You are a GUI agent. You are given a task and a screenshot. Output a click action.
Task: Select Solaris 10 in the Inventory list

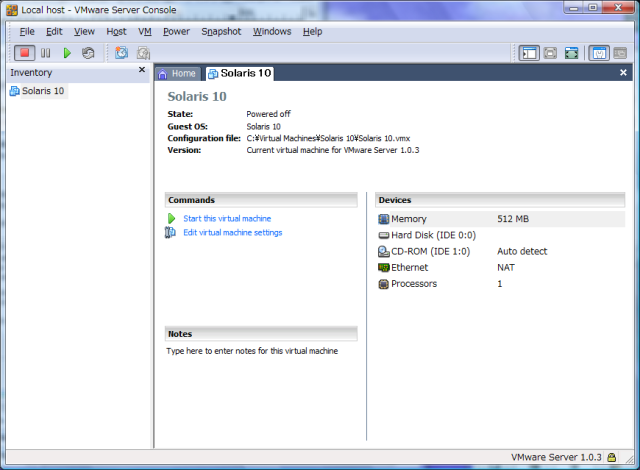pyautogui.click(x=44, y=91)
